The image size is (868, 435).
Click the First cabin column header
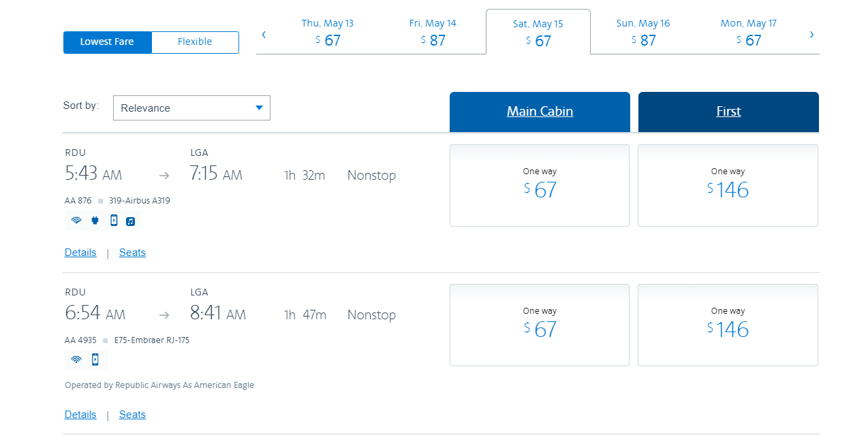coord(728,112)
